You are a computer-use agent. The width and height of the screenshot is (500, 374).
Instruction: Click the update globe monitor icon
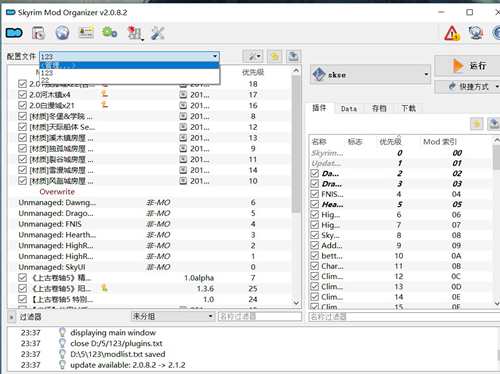476,33
